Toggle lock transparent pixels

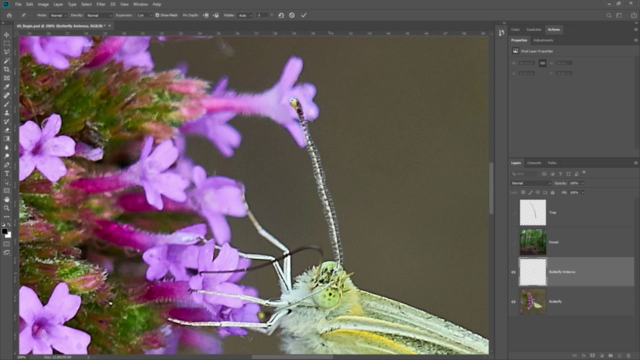523,192
